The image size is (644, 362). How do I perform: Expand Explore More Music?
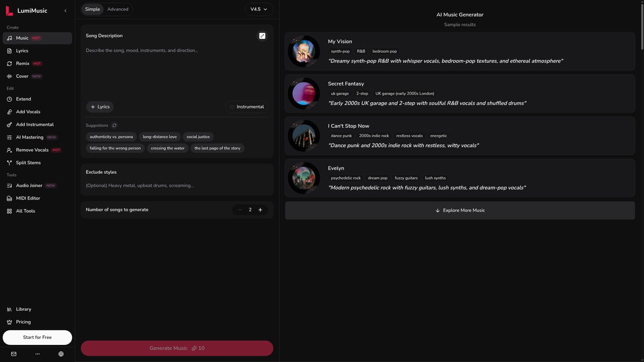point(460,211)
